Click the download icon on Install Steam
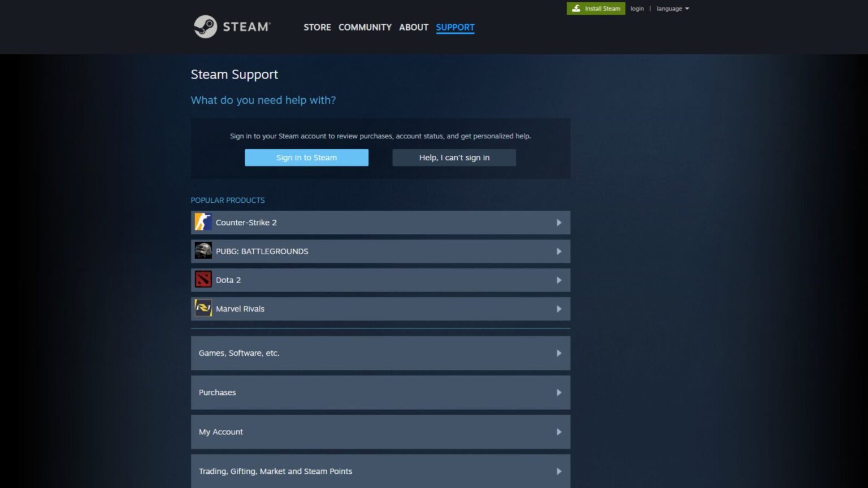The width and height of the screenshot is (868, 488). [576, 8]
